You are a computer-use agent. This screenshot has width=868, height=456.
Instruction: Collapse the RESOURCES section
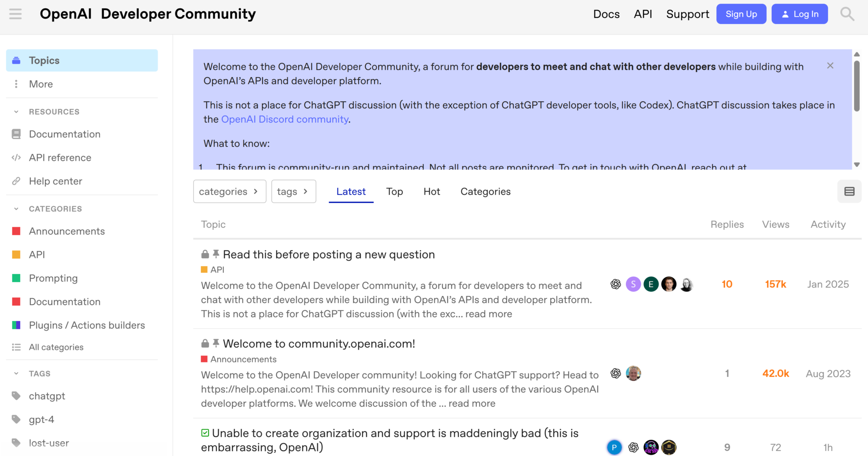coord(16,112)
